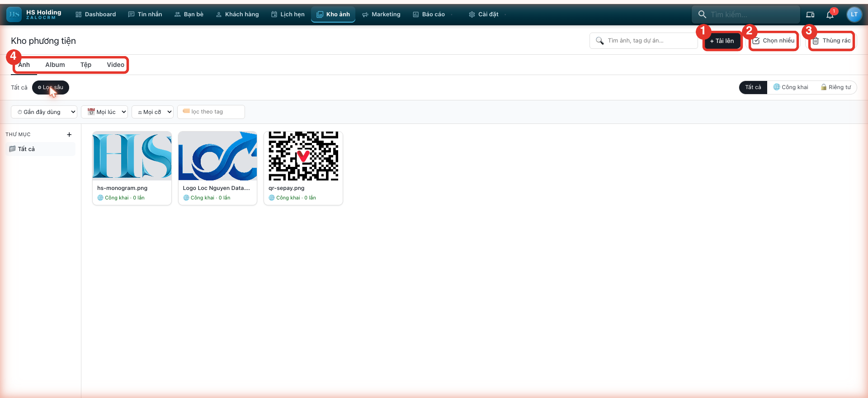Screen dimensions: 868x398
Task: Open Cài đặt settings
Action: click(484, 14)
